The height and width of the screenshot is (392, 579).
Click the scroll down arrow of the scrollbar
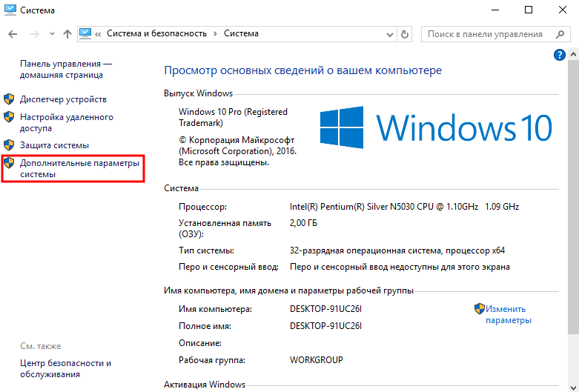[x=573, y=387]
